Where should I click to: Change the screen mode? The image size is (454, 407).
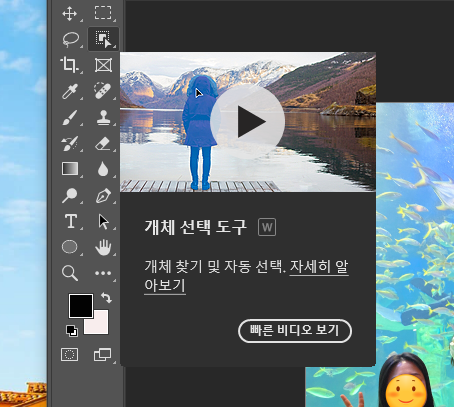[x=102, y=355]
